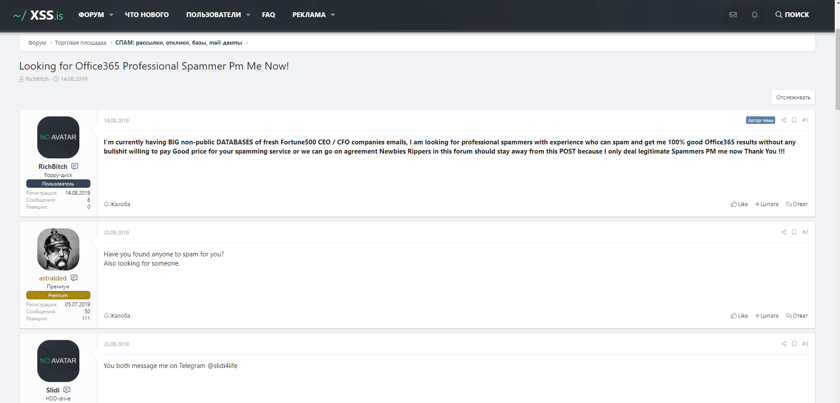This screenshot has height=403, width=840.
Task: Share post #1 via share icon
Action: click(783, 121)
